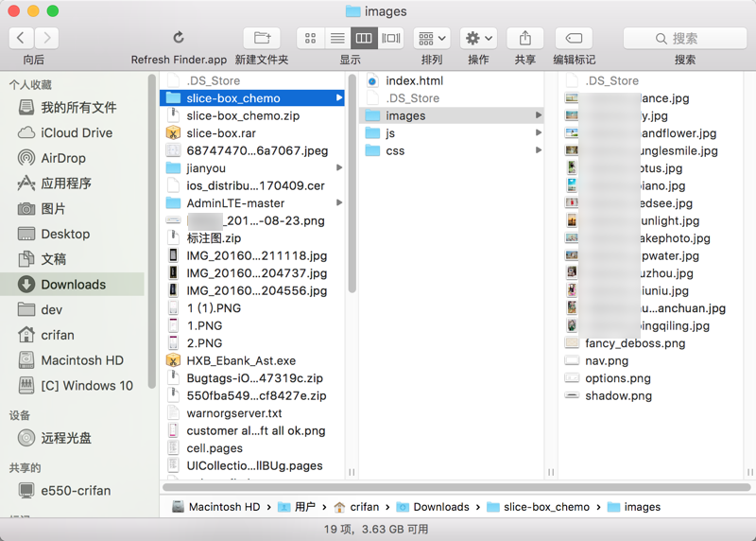Select IMG_20160...211118.jpg file
756x541 pixels.
pyautogui.click(x=252, y=255)
